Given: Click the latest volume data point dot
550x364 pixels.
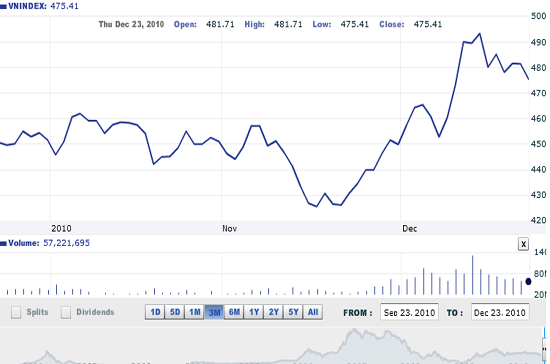Looking at the screenshot, I should click(528, 281).
